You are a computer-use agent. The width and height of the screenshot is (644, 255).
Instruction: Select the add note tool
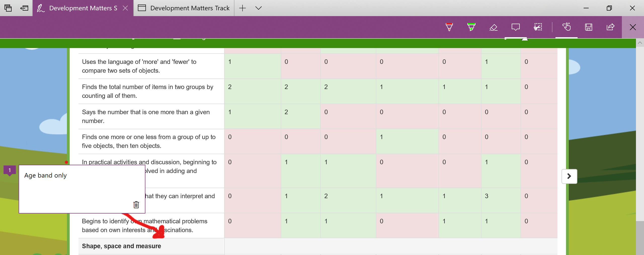(x=515, y=27)
